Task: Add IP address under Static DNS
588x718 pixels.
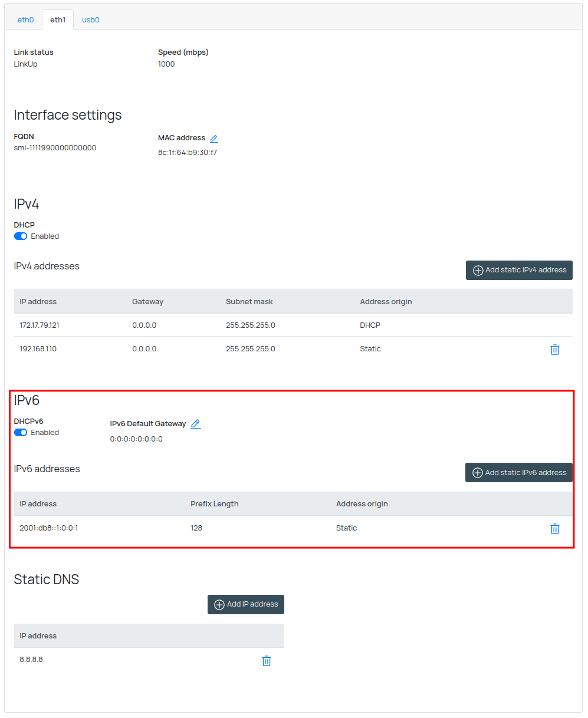Action: click(246, 604)
